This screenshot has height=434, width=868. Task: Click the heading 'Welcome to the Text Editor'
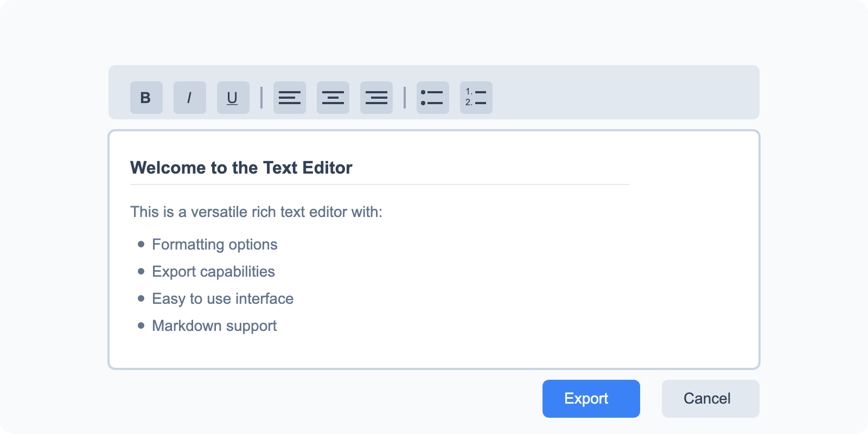[x=240, y=168]
